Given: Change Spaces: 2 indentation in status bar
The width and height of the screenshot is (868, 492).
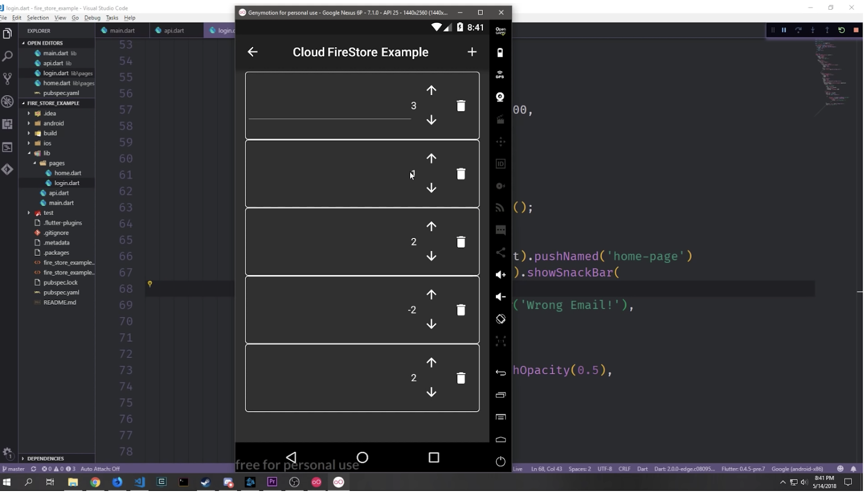Looking at the screenshot, I should [x=579, y=469].
